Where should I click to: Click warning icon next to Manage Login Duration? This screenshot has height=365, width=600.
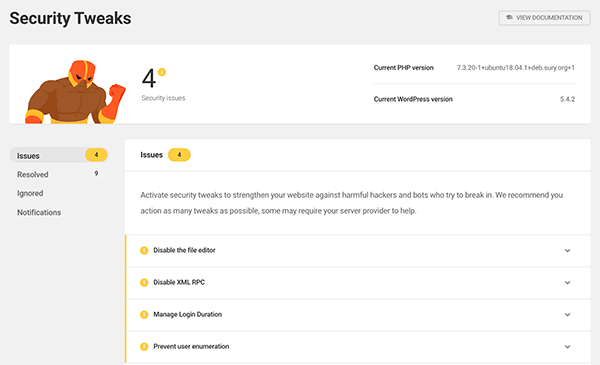point(144,315)
